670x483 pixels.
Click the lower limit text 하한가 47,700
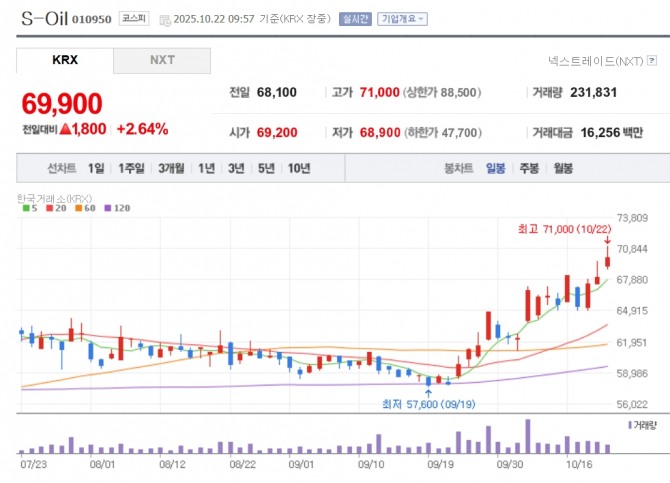[443, 133]
